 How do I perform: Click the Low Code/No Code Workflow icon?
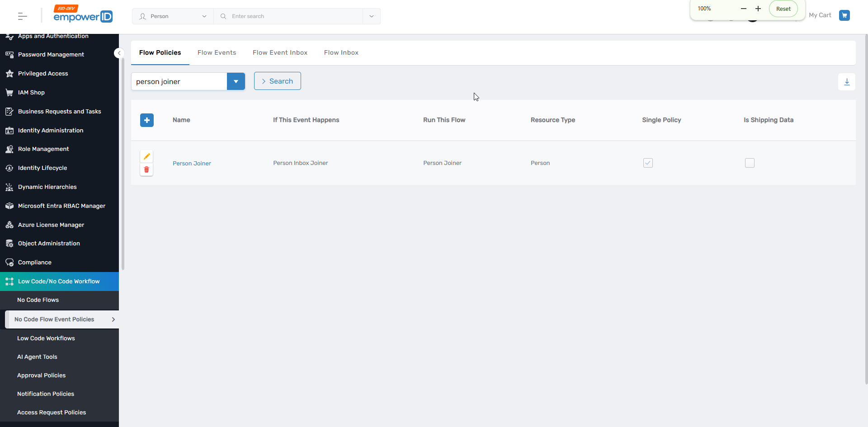[x=9, y=282]
